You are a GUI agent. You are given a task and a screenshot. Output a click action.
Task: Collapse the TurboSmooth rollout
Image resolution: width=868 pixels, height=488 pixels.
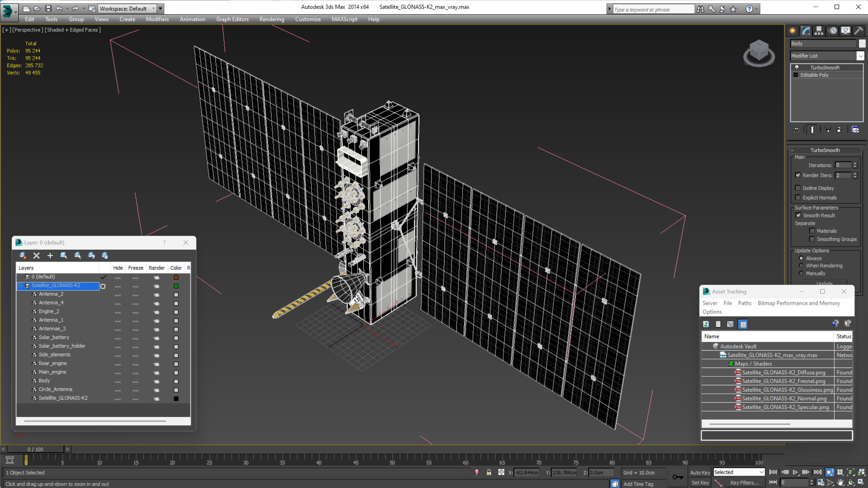tap(792, 150)
